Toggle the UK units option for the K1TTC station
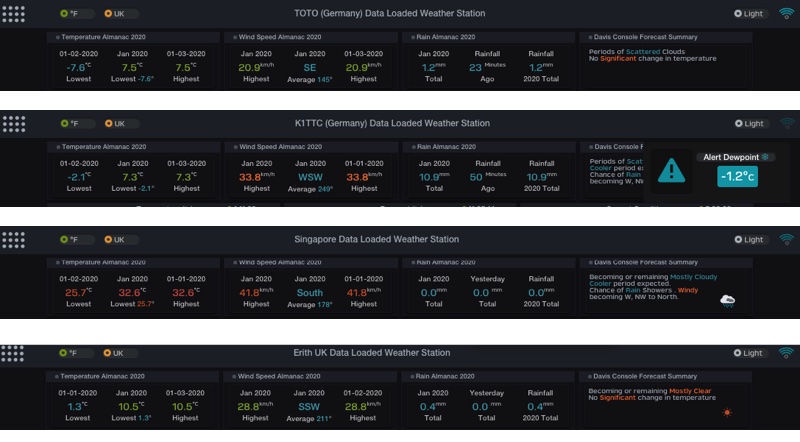Image resolution: width=800 pixels, height=442 pixels. coord(115,124)
